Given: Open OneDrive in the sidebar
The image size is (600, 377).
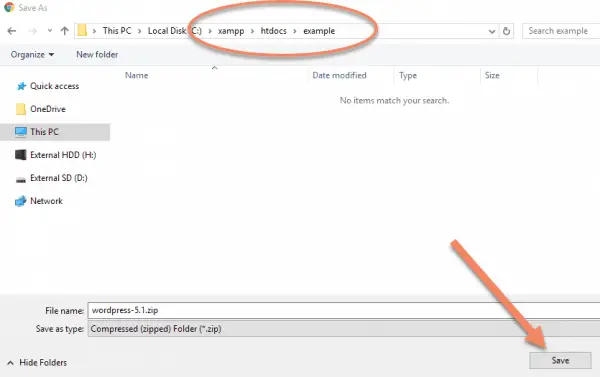Looking at the screenshot, I should pos(48,109).
